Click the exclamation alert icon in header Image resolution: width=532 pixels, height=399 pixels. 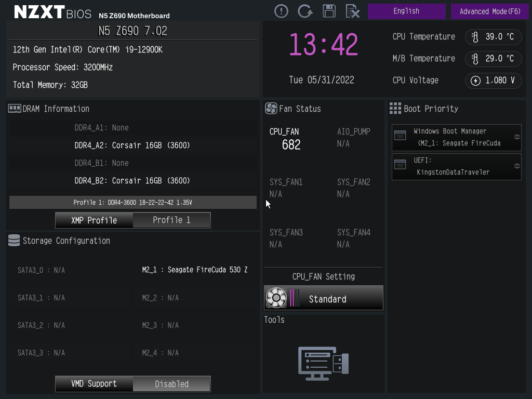(x=281, y=11)
